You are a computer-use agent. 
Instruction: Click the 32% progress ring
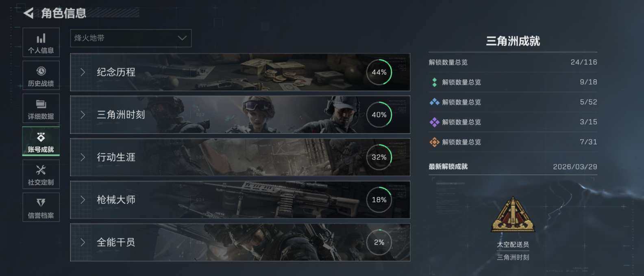(x=379, y=157)
